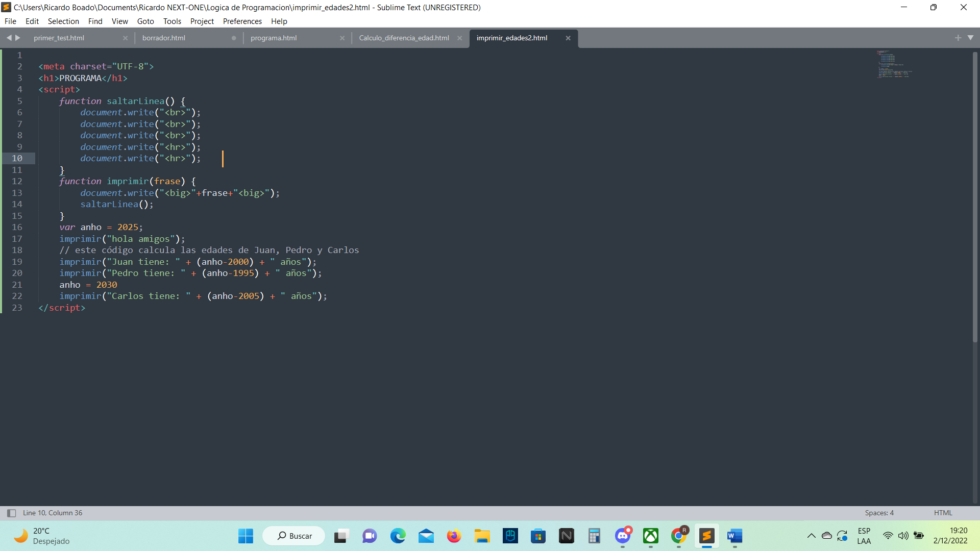The image size is (980, 551).
Task: Open the Find menu
Action: pyautogui.click(x=95, y=21)
